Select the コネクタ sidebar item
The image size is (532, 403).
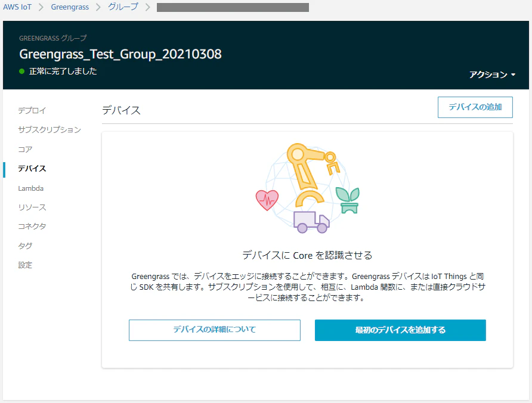32,227
